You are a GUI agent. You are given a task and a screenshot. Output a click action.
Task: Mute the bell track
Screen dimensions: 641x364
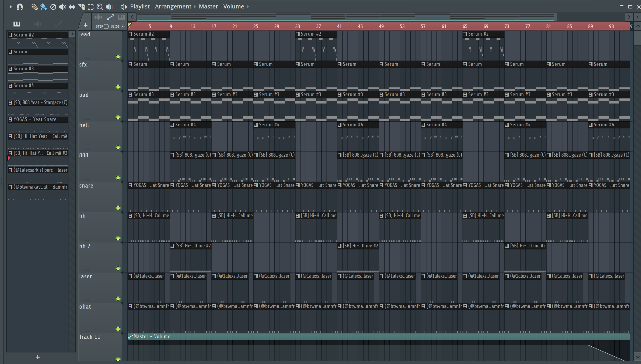click(x=118, y=148)
